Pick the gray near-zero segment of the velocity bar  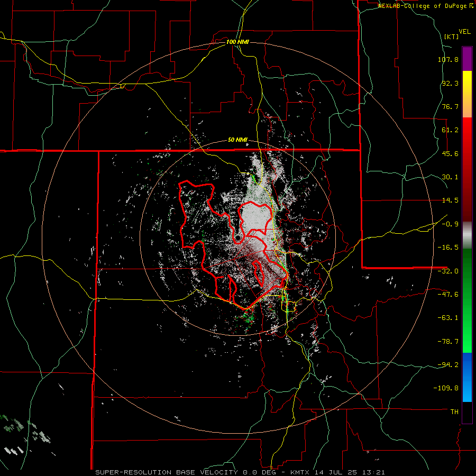[x=467, y=235]
